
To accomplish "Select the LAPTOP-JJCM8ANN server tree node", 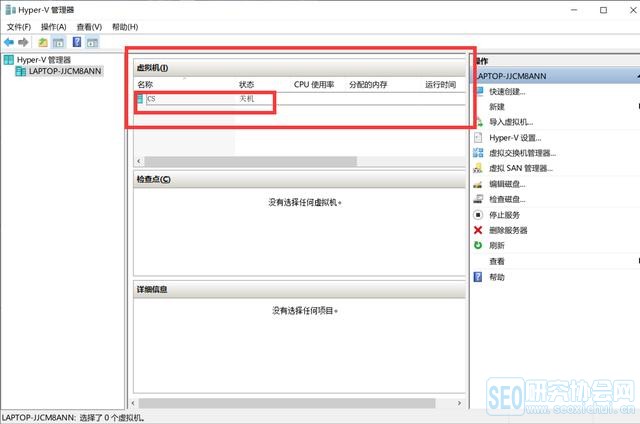I will tap(65, 71).
